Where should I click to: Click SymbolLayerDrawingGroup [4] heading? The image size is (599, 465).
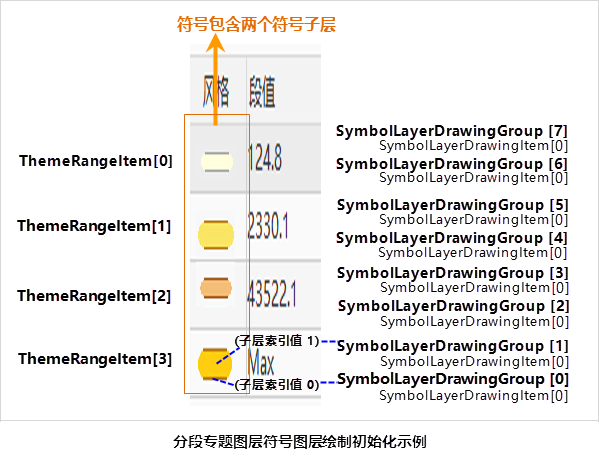pyautogui.click(x=452, y=238)
